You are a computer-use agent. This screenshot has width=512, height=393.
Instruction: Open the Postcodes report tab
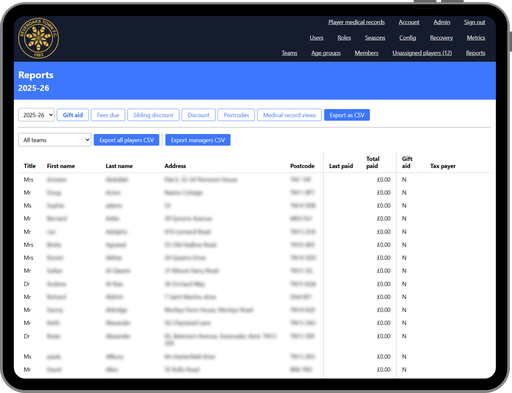click(236, 115)
